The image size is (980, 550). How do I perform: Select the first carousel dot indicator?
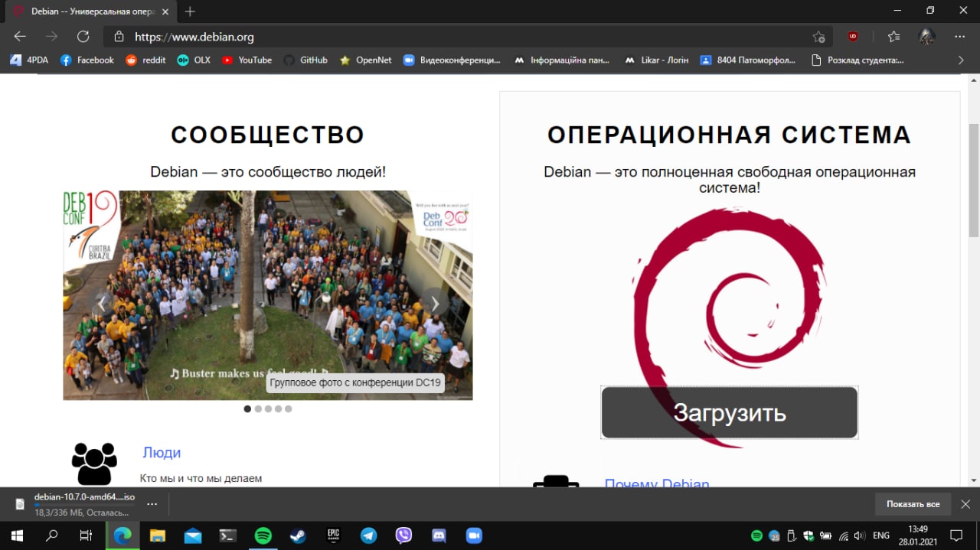pyautogui.click(x=247, y=408)
